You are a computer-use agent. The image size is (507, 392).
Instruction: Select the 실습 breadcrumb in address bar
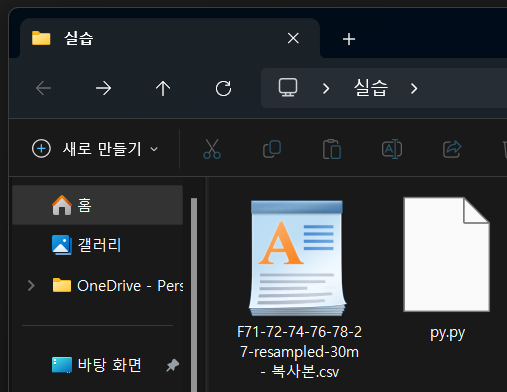click(x=371, y=88)
